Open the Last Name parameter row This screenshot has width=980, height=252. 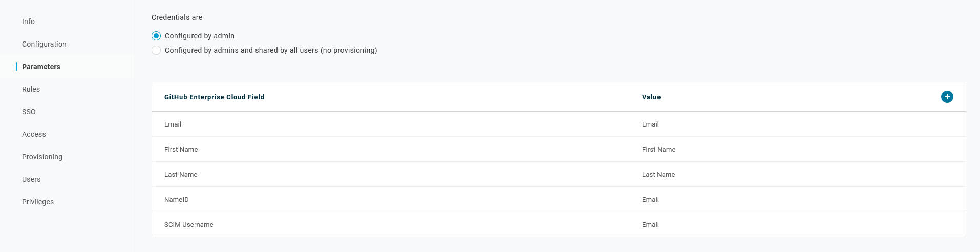point(181,175)
